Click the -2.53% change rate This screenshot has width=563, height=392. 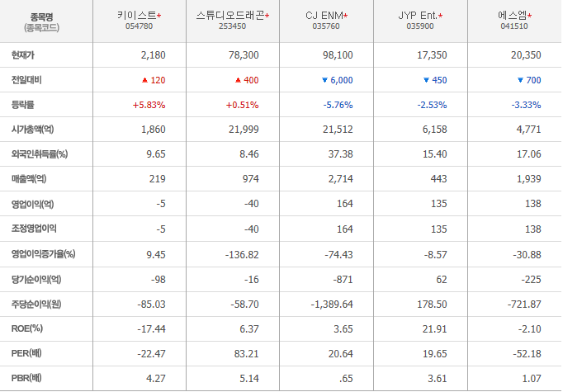432,105
